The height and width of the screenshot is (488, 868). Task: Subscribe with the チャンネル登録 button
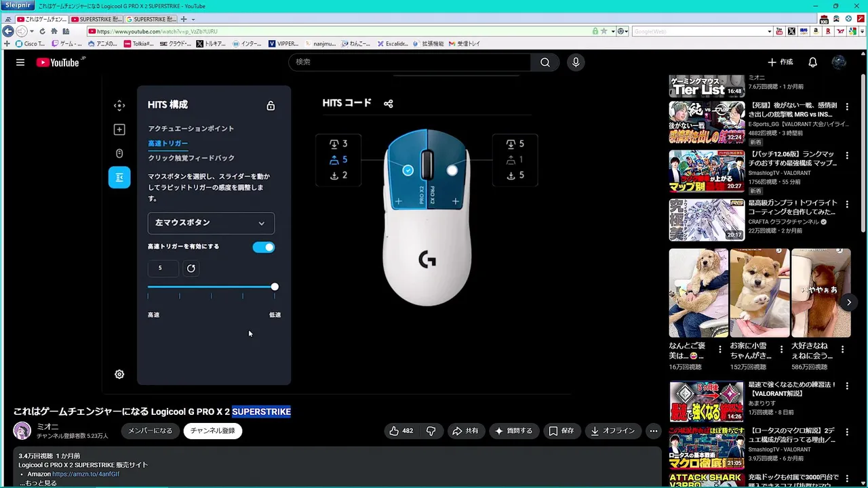(x=212, y=430)
